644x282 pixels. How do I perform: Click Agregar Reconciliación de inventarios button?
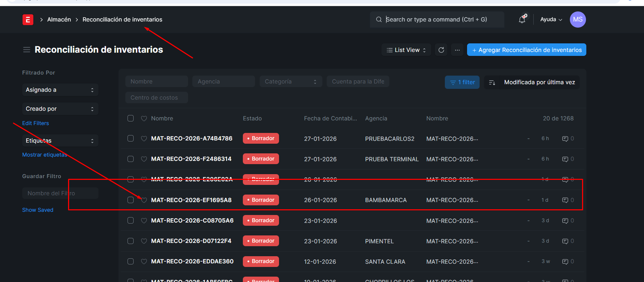point(526,50)
